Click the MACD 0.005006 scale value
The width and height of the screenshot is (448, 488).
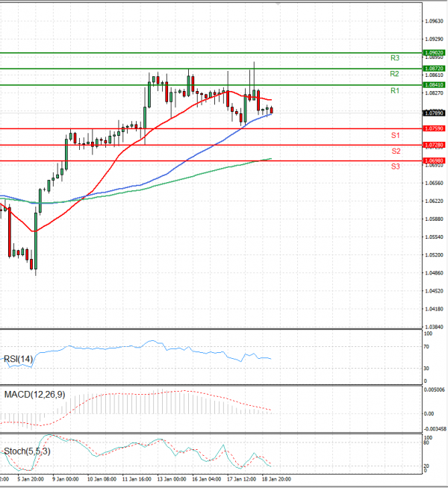(x=435, y=390)
